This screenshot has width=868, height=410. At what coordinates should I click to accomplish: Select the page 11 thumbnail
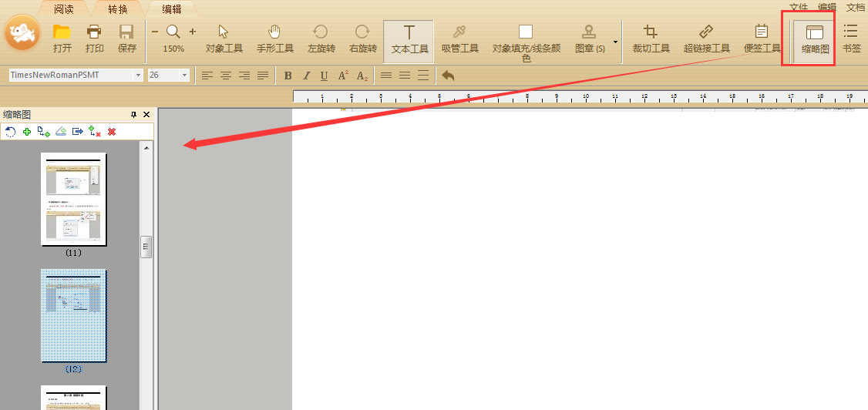pyautogui.click(x=74, y=199)
